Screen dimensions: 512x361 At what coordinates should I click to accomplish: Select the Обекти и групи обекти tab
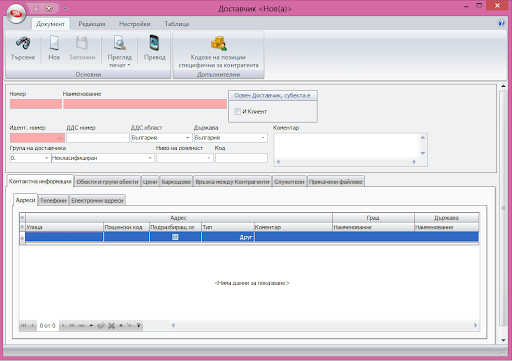(107, 182)
